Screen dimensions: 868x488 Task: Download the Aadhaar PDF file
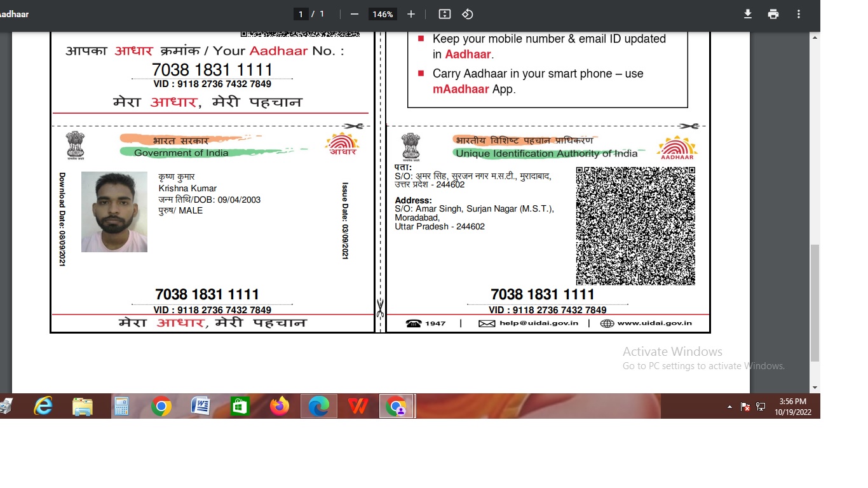click(748, 14)
